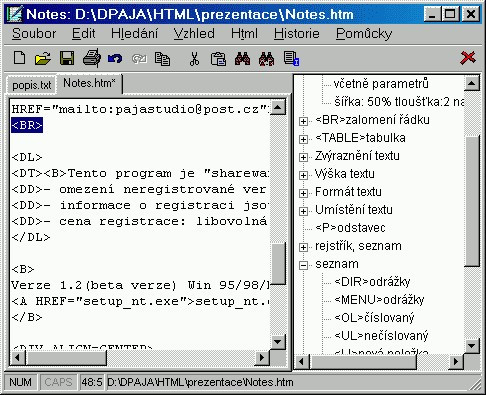Close the file with red X icon

[x=468, y=58]
